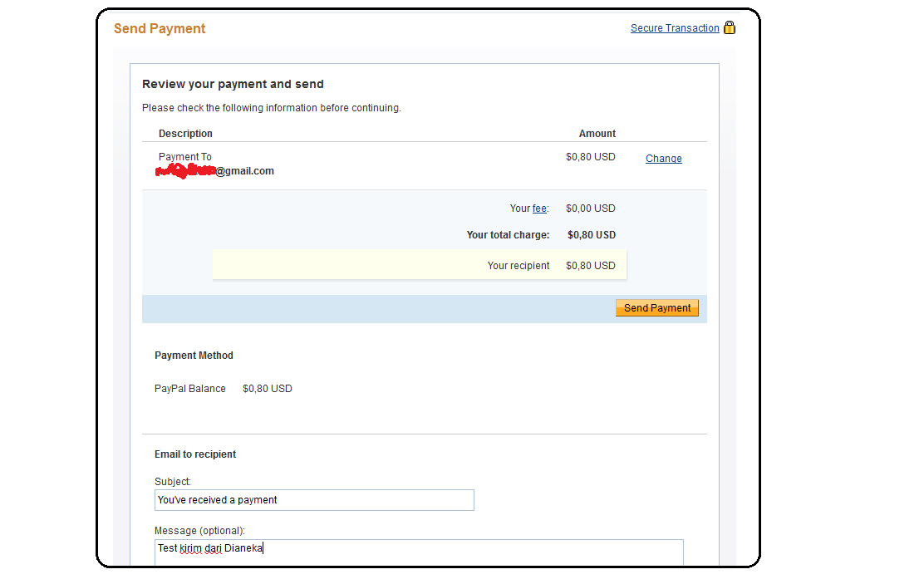Click the misspelled word kirim in message

pos(191,548)
